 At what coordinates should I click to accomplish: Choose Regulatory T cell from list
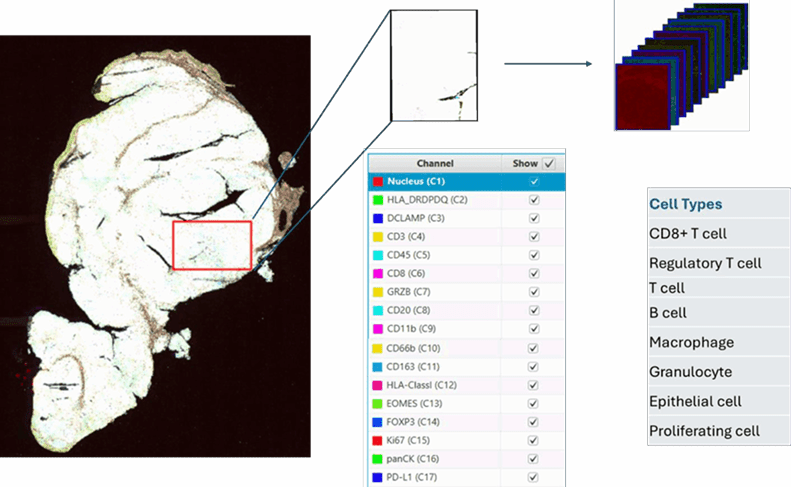click(x=705, y=263)
